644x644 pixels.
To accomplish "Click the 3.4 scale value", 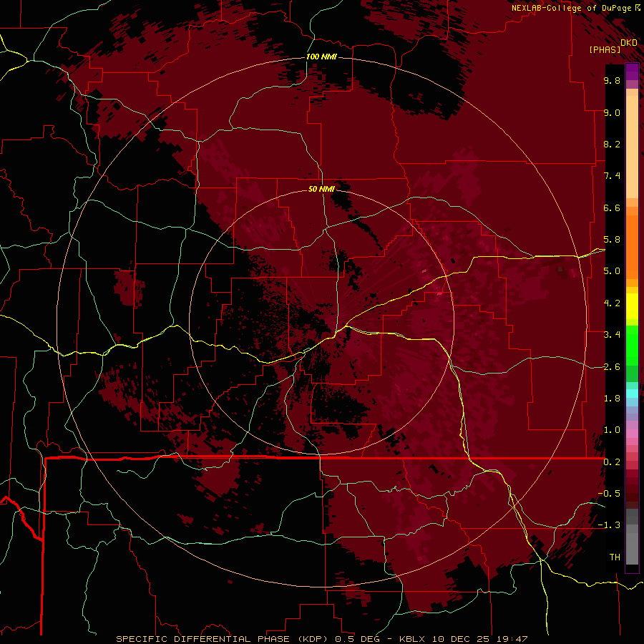I will (612, 335).
